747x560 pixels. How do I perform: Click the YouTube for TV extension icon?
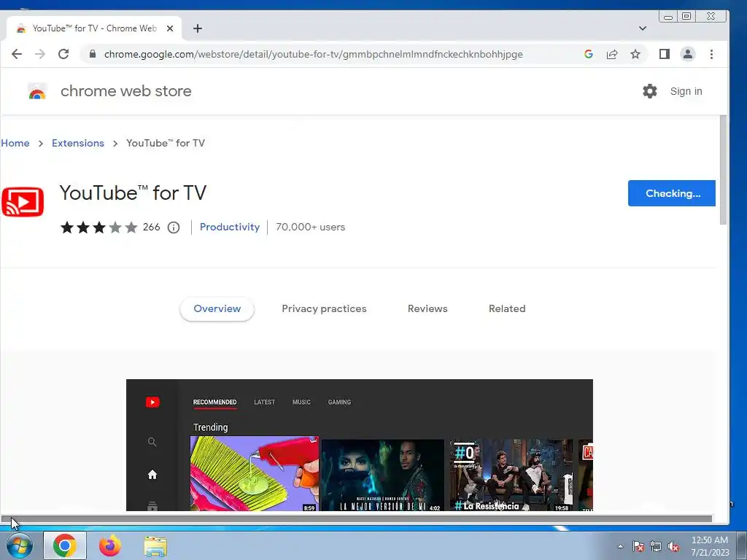click(23, 202)
